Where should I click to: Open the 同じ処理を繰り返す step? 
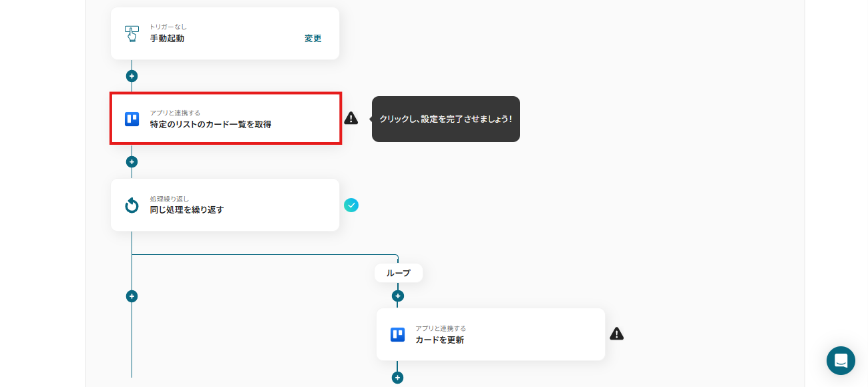pyautogui.click(x=225, y=205)
